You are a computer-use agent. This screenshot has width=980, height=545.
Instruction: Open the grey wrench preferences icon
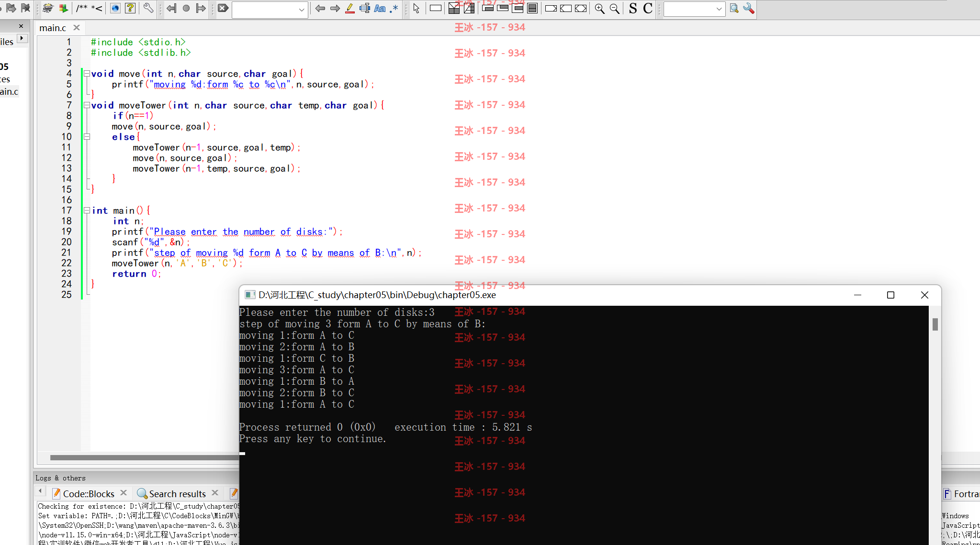click(x=148, y=8)
